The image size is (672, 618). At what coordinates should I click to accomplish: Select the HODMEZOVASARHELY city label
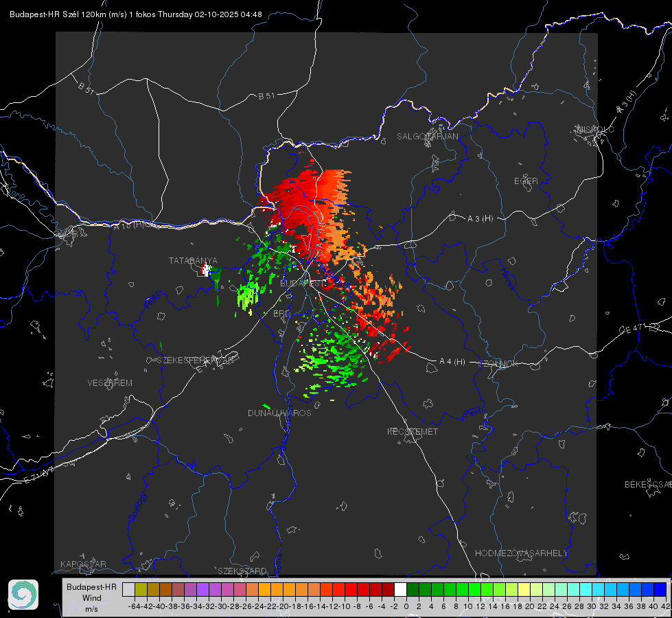521,553
